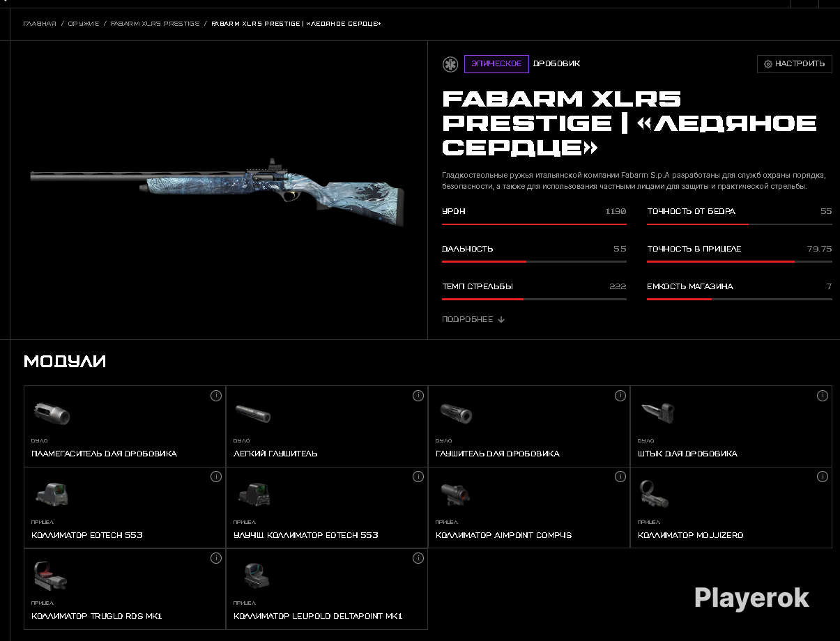Screen dimensions: 840x641
Task: Select Пламегаситель для дробовика module name
Action: 104,454
